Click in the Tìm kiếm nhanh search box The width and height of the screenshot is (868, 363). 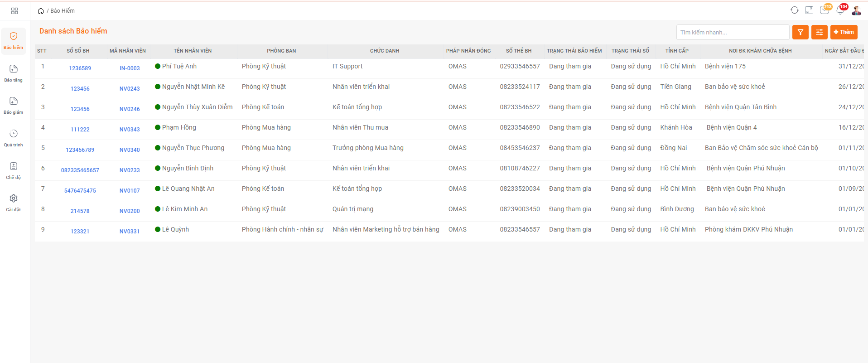pos(733,32)
